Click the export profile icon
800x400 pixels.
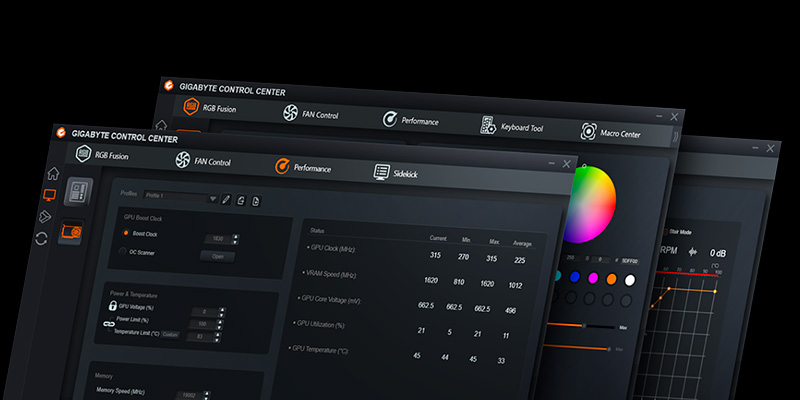coord(256,202)
